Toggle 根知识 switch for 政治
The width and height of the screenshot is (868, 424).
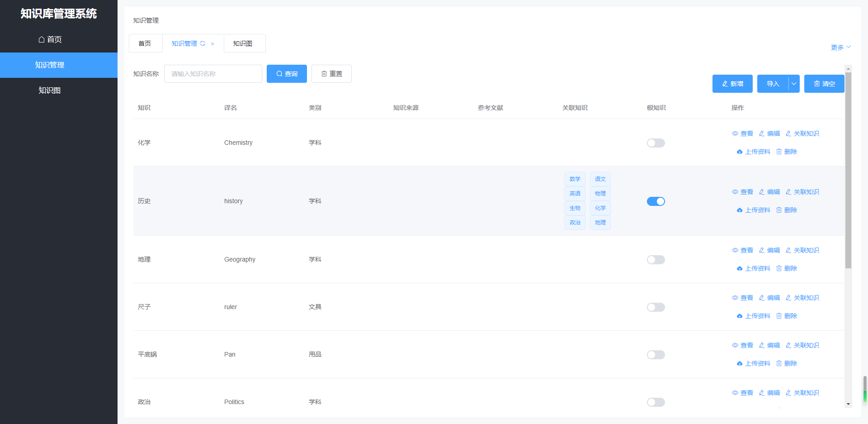(x=656, y=402)
